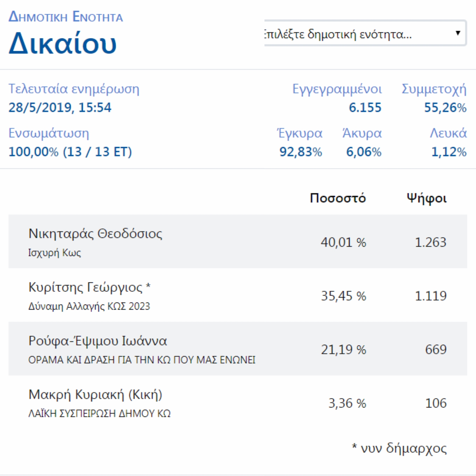Click the Συμμετοχή 55,26% statistic

pos(445,107)
